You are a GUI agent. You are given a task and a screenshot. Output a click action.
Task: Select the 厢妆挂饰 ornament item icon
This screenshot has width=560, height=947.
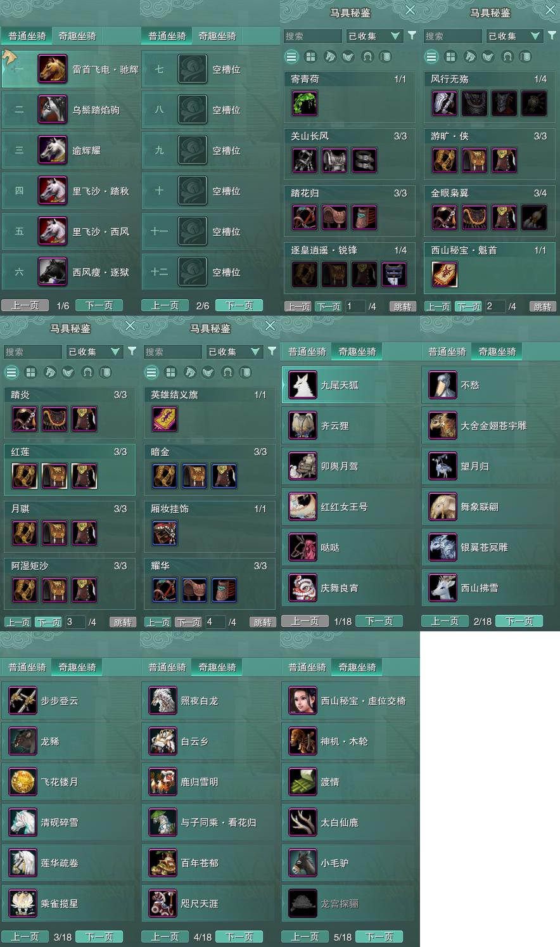point(165,533)
